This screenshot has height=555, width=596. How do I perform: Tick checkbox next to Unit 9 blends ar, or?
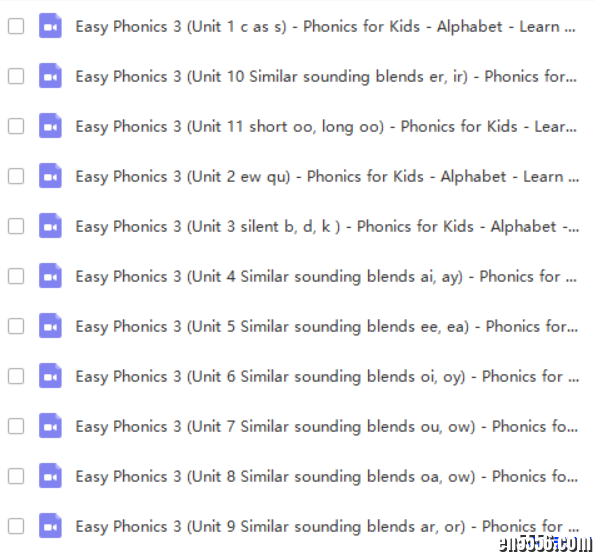[x=16, y=526]
